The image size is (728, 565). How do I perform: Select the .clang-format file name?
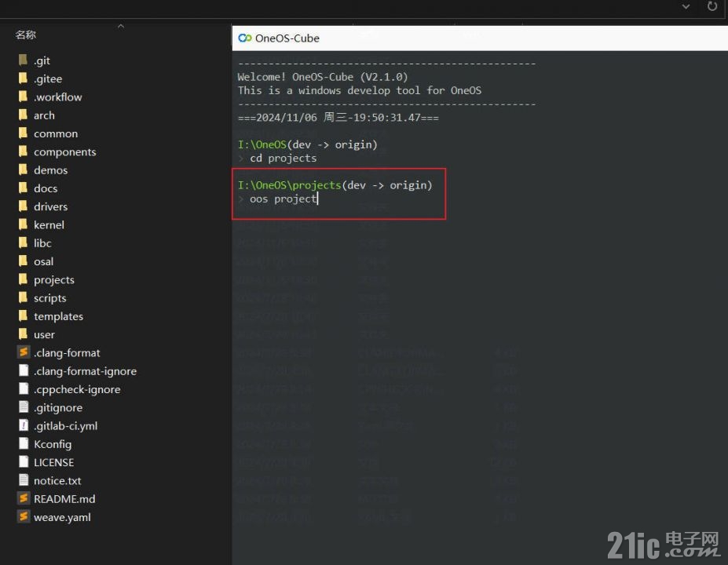tap(67, 353)
